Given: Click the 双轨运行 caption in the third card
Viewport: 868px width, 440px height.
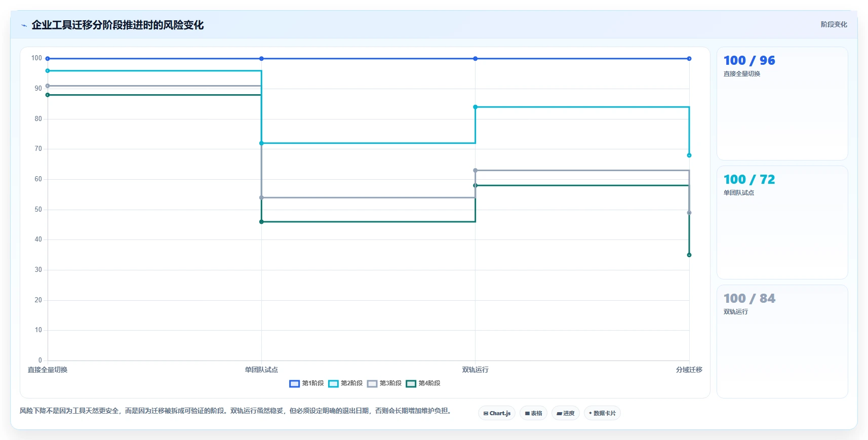Looking at the screenshot, I should [x=735, y=312].
